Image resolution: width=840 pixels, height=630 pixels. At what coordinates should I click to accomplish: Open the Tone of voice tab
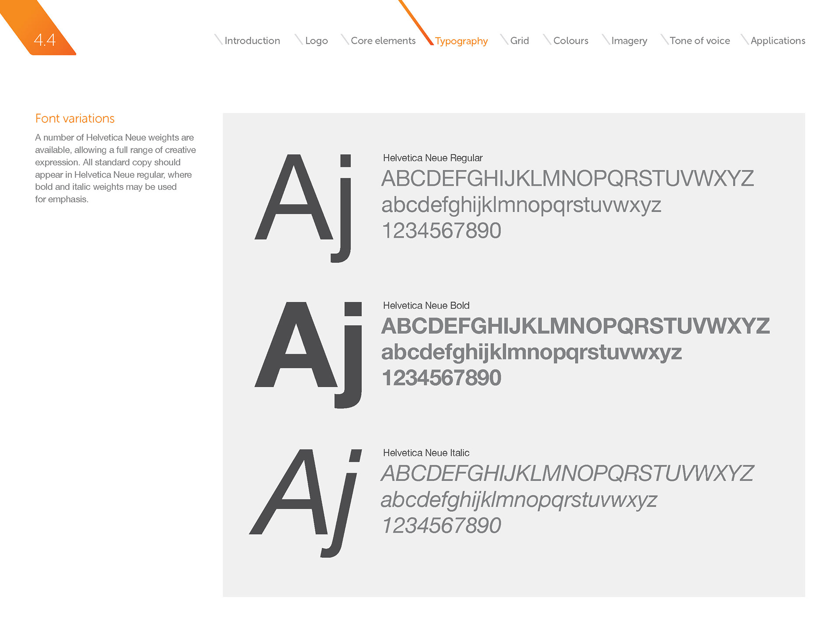(699, 41)
